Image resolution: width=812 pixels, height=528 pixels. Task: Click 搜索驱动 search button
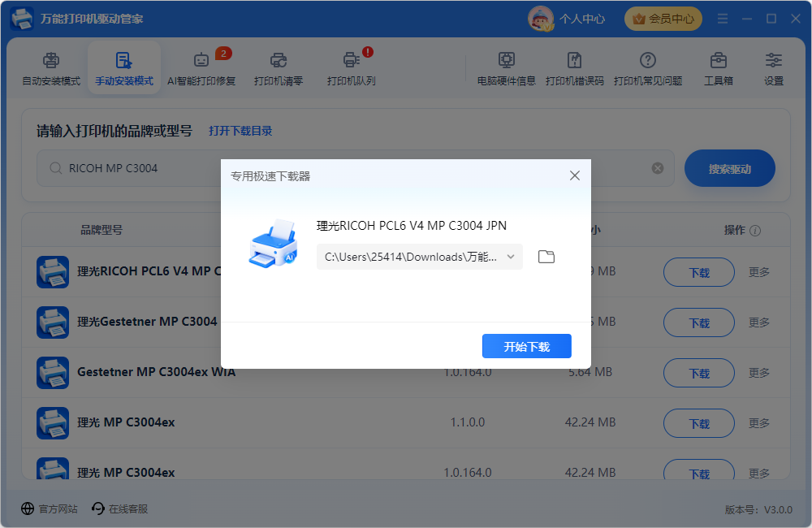(730, 168)
